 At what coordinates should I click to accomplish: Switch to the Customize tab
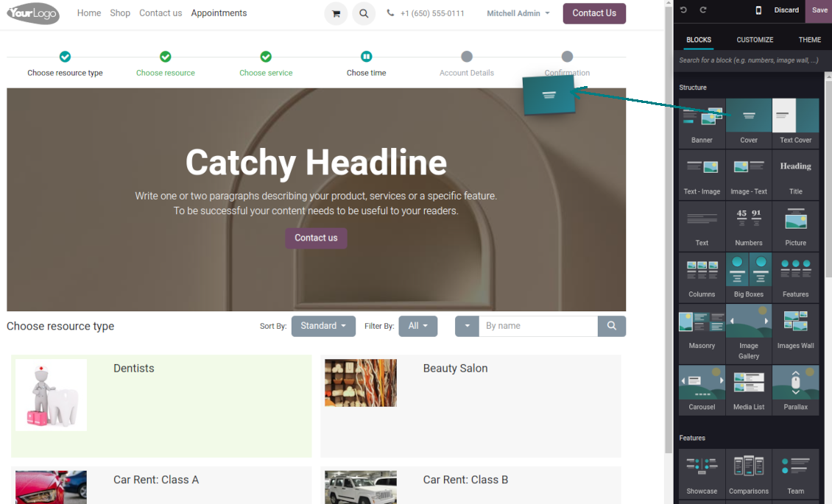[x=755, y=40]
